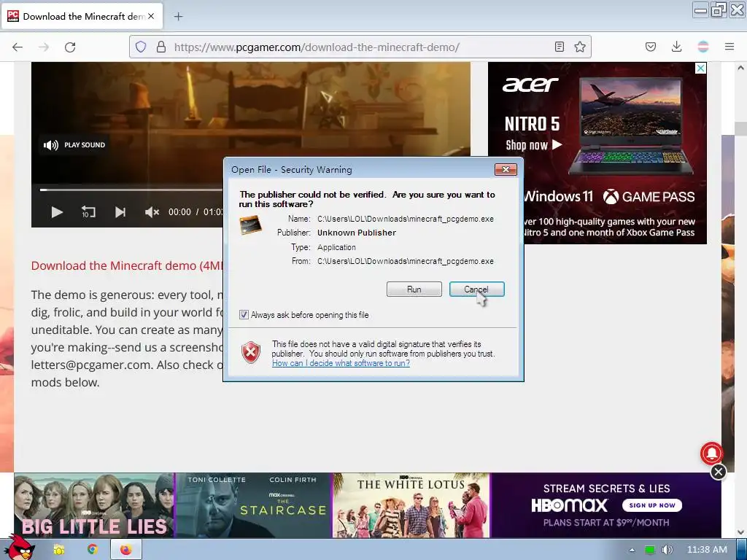Close the Security Warning dialog with the red X

[x=506, y=169]
